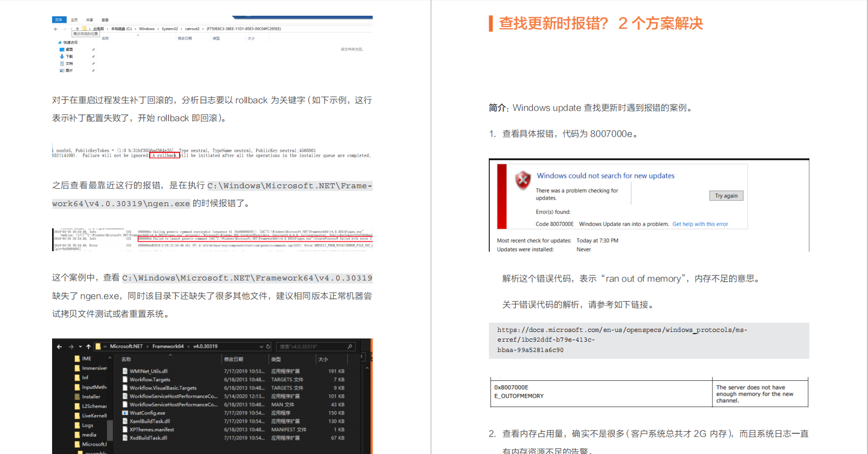
Task: Select 此电脑 in the address breadcrumb
Action: [x=99, y=29]
